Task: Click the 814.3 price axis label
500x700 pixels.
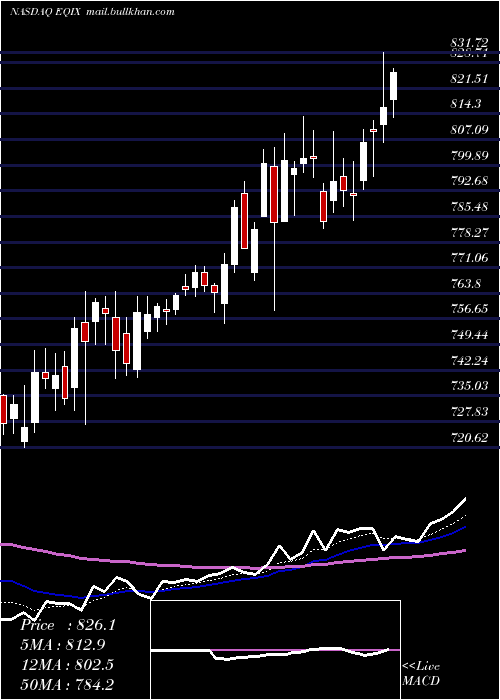Action: coord(466,104)
